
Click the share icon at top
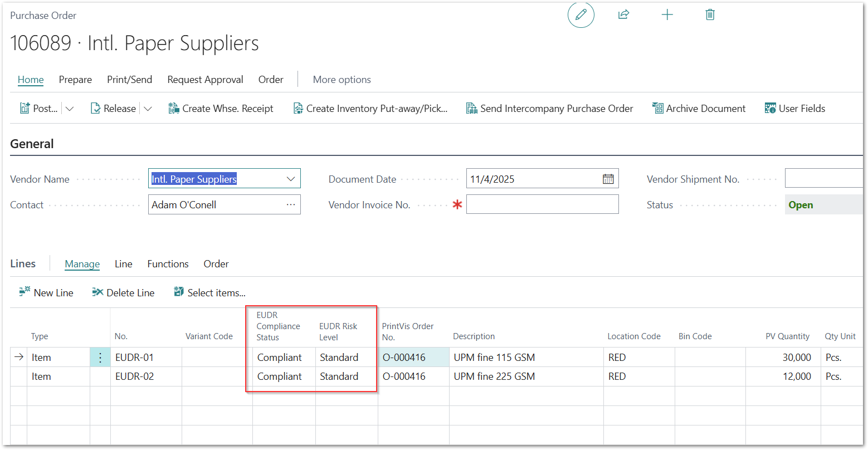point(623,15)
